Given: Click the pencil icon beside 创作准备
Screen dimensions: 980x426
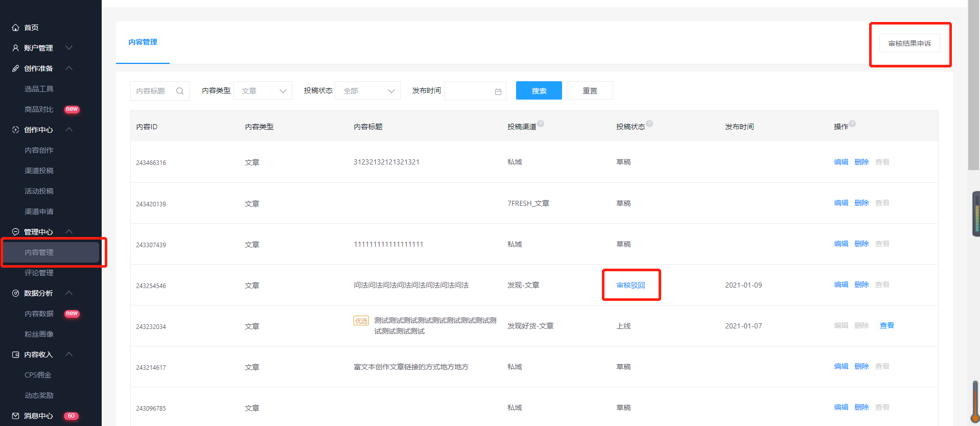Looking at the screenshot, I should [15, 68].
